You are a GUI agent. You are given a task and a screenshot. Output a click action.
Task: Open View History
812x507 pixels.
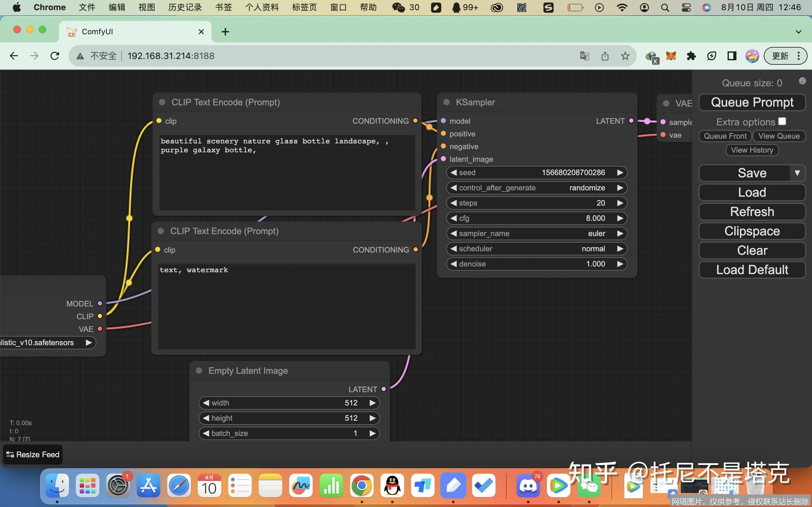pyautogui.click(x=752, y=150)
